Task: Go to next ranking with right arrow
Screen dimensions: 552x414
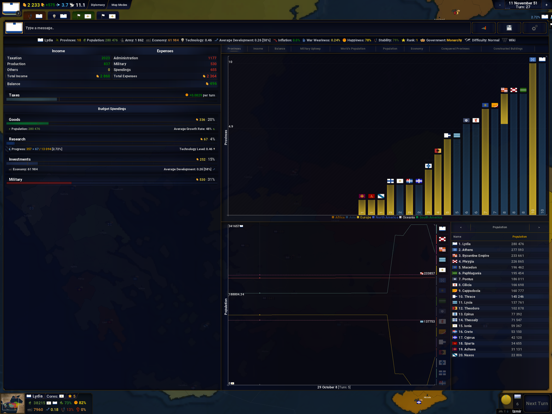Action: [x=539, y=227]
